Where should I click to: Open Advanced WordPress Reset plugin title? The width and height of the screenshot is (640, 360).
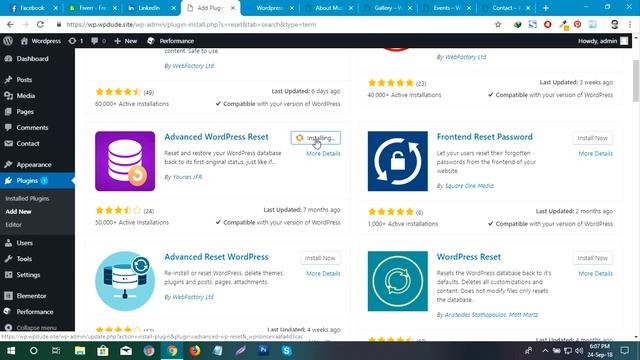pyautogui.click(x=216, y=137)
